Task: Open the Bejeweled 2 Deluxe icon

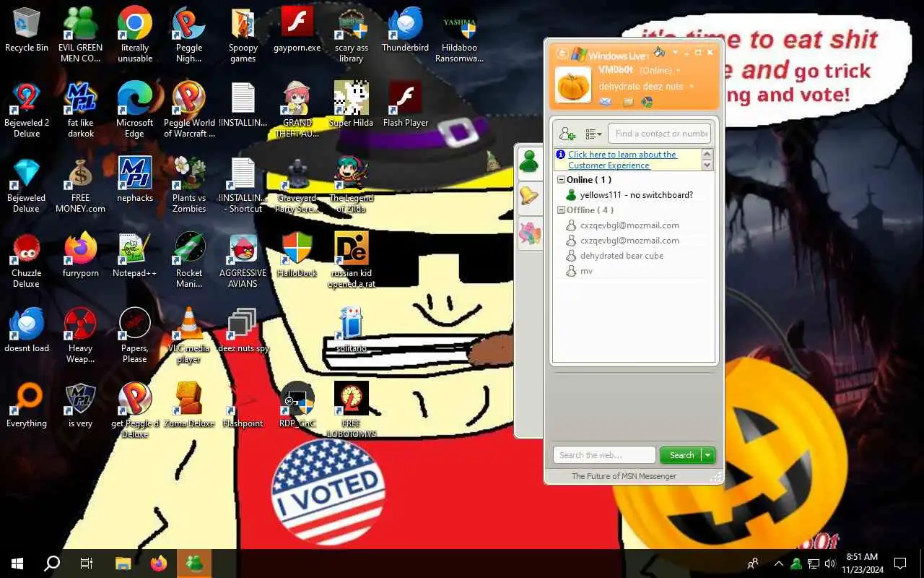Action: [27, 110]
